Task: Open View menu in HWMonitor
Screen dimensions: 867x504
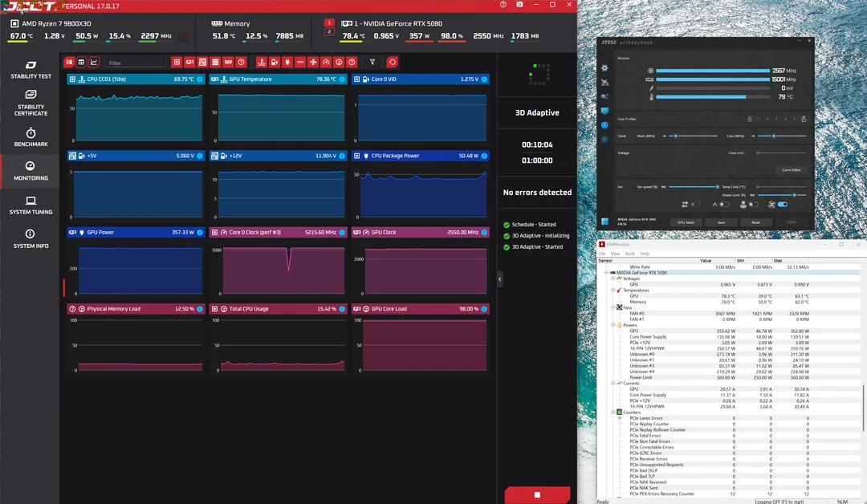Action: [615, 254]
